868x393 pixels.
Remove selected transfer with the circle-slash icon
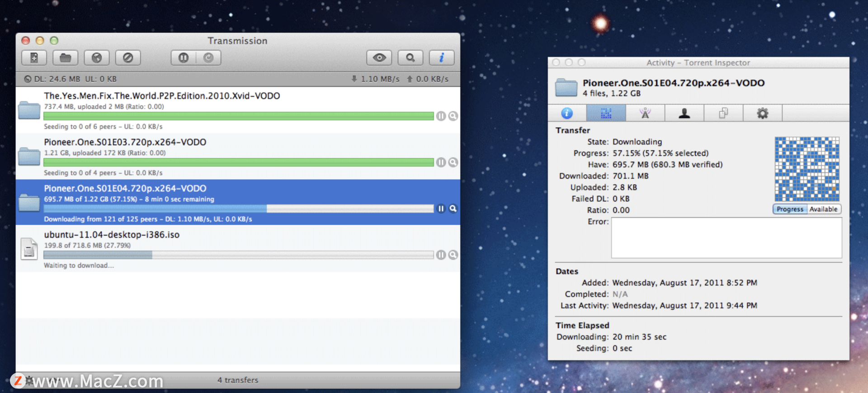pyautogui.click(x=128, y=58)
